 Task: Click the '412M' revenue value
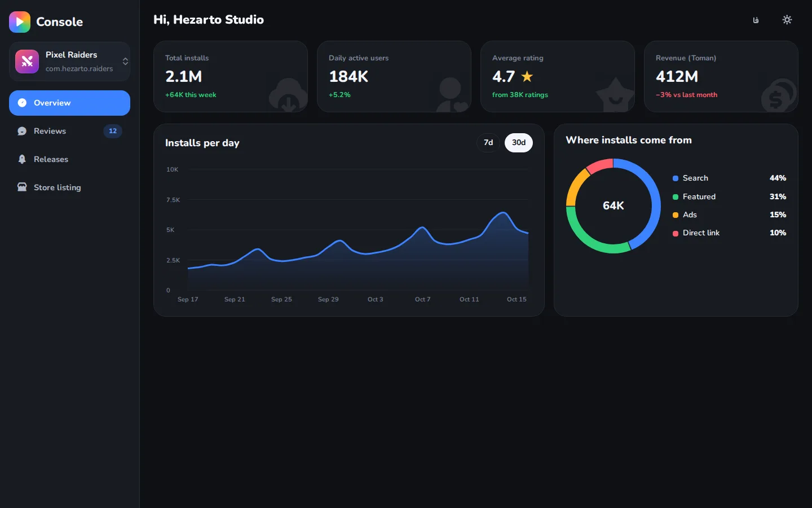[x=677, y=76]
